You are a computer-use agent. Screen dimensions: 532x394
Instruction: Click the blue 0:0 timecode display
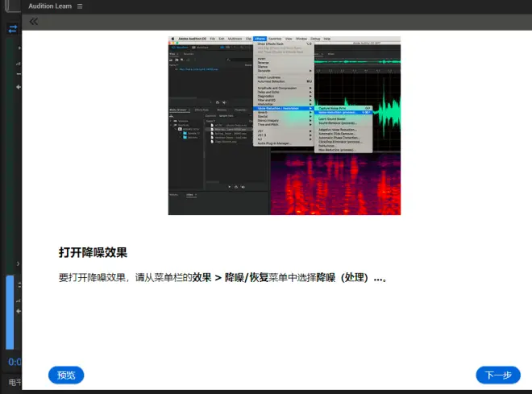point(15,362)
